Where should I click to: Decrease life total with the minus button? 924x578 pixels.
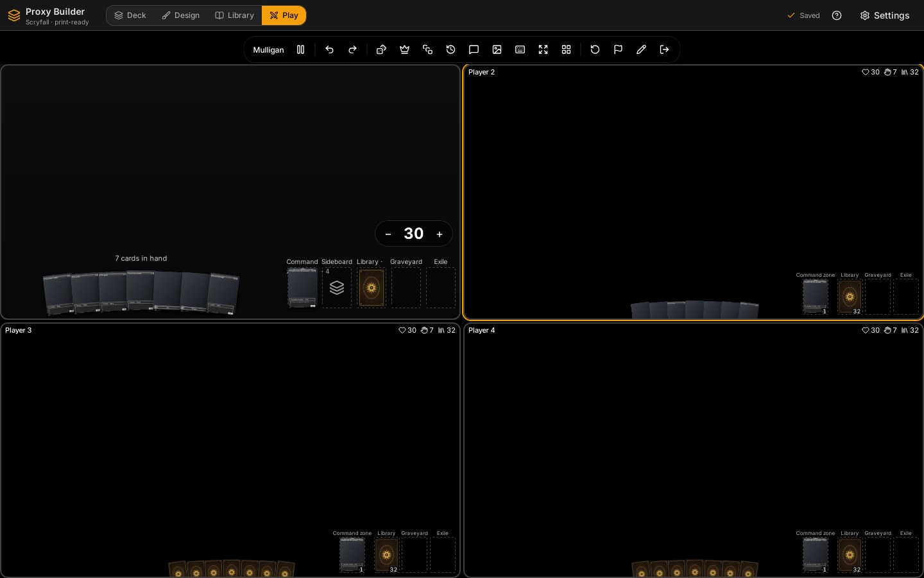coord(388,234)
